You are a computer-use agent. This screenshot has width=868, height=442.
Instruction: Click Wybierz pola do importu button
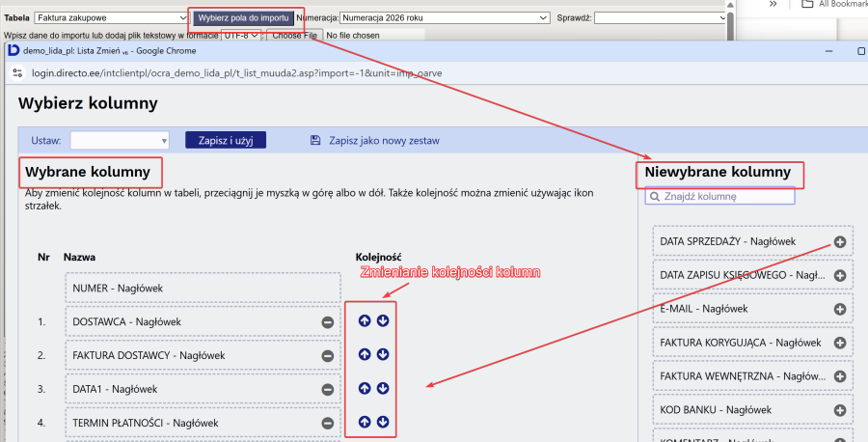pos(244,17)
